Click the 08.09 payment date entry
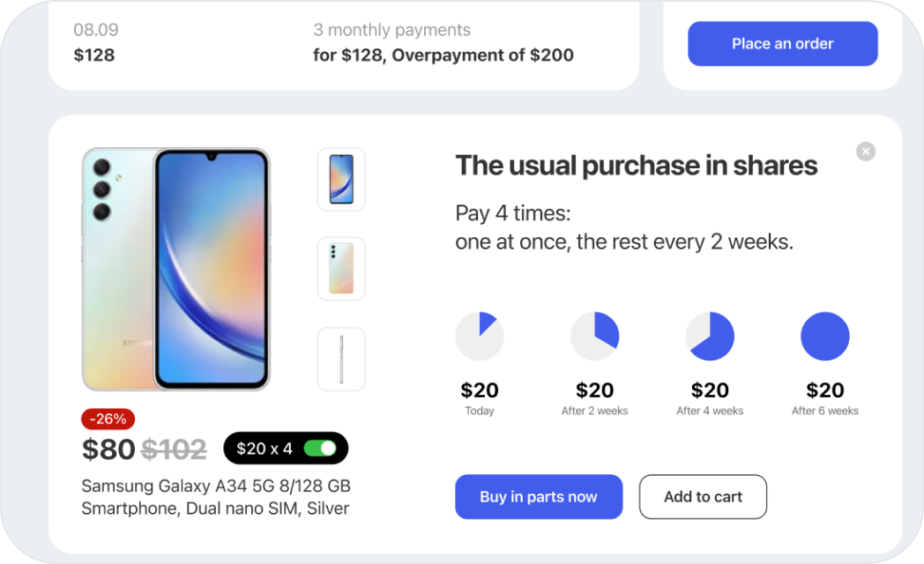The height and width of the screenshot is (564, 924). coord(95,42)
